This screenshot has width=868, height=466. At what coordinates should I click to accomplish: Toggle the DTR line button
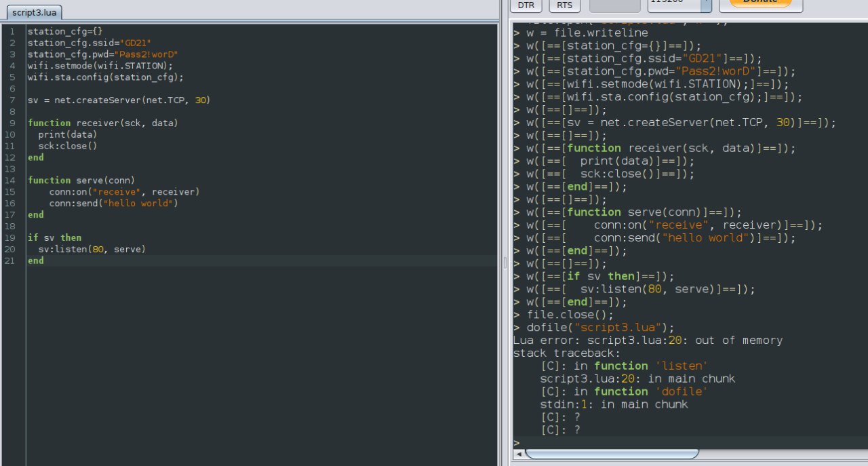(526, 5)
